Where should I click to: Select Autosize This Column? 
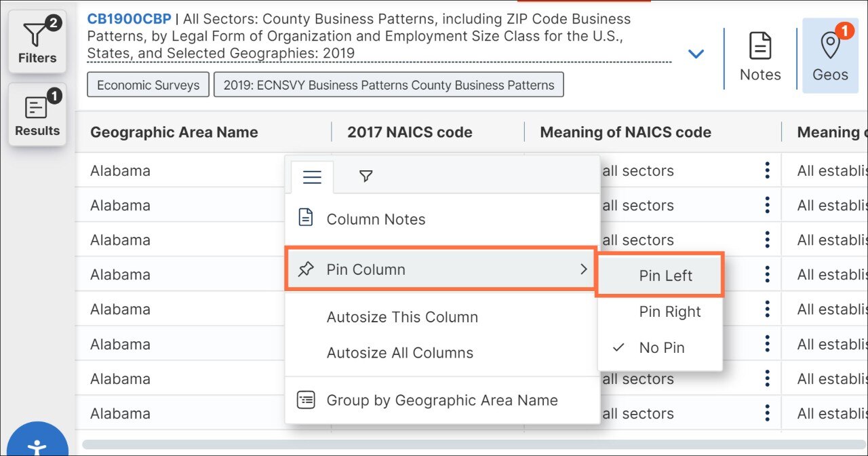tap(442, 317)
